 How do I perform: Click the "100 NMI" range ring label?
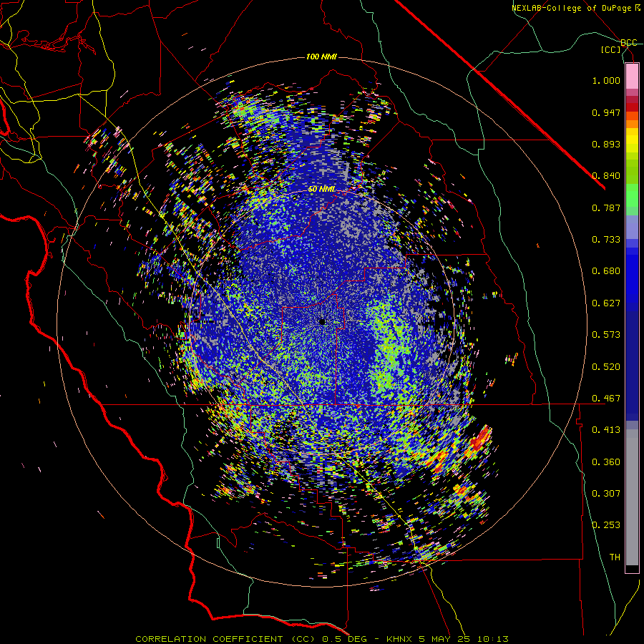pos(321,57)
